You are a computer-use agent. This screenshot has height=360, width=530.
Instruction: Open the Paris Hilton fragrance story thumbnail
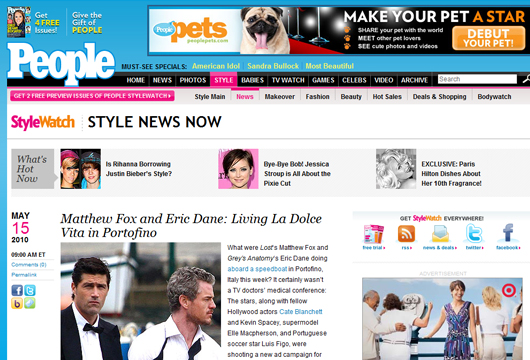[x=396, y=169]
